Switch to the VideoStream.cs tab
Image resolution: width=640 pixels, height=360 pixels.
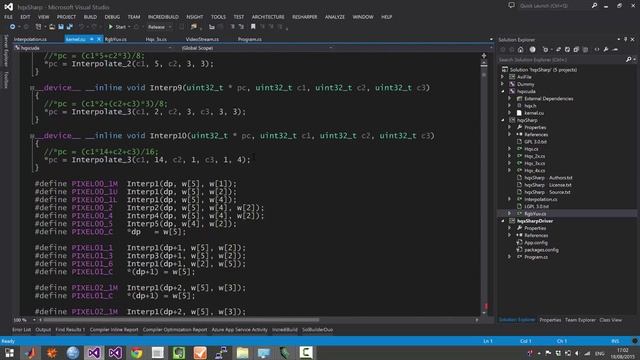tap(202, 40)
